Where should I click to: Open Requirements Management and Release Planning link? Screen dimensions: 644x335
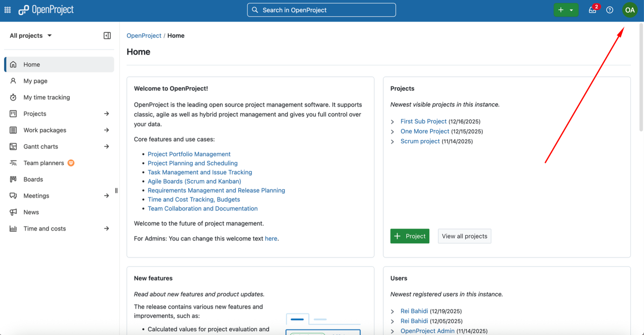coord(216,190)
